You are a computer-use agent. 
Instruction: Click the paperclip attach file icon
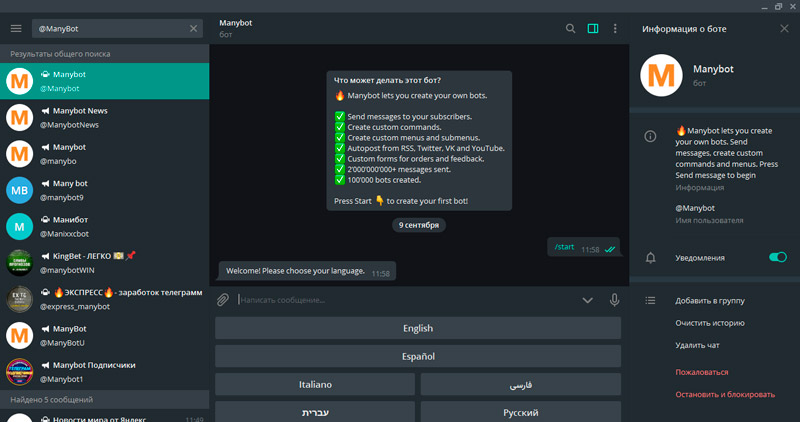224,299
